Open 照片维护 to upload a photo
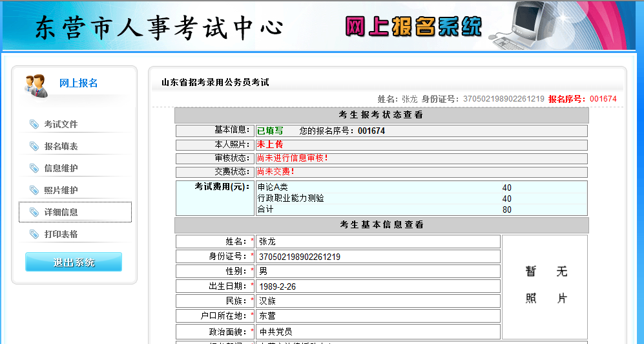Image resolution: width=644 pixels, height=344 pixels. pyautogui.click(x=61, y=190)
